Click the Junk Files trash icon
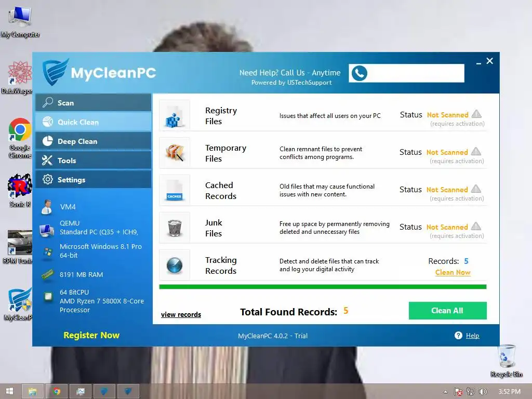Image resolution: width=532 pixels, height=399 pixels. coord(175,228)
